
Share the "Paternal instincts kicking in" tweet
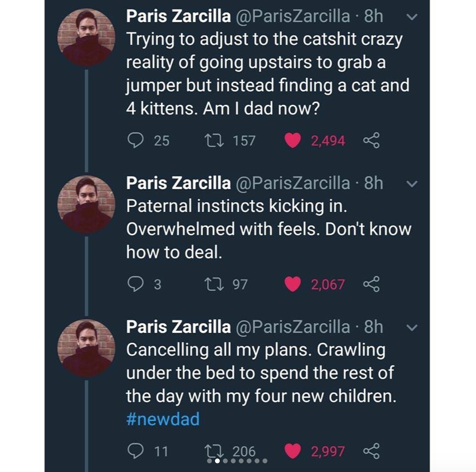coord(371,284)
